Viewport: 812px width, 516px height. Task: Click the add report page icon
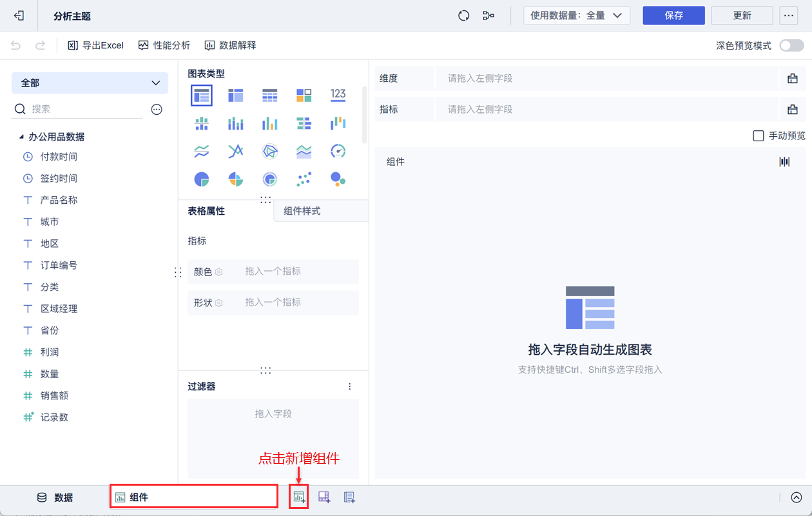coord(349,497)
